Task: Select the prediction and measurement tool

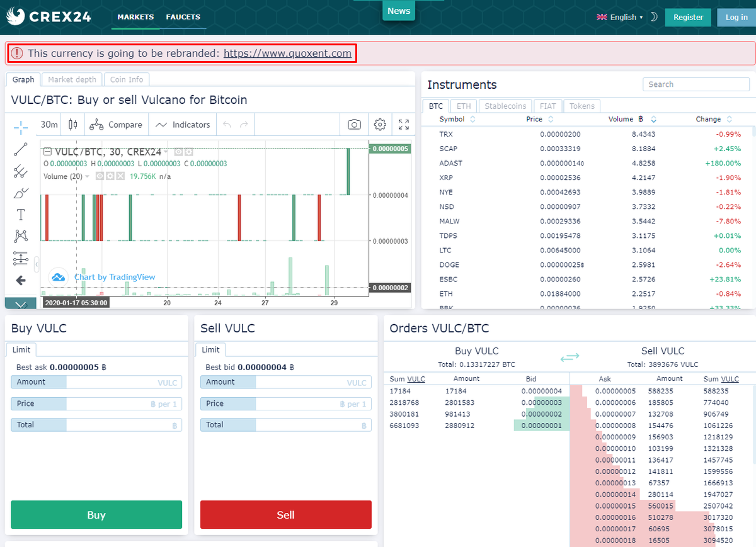Action: point(21,258)
